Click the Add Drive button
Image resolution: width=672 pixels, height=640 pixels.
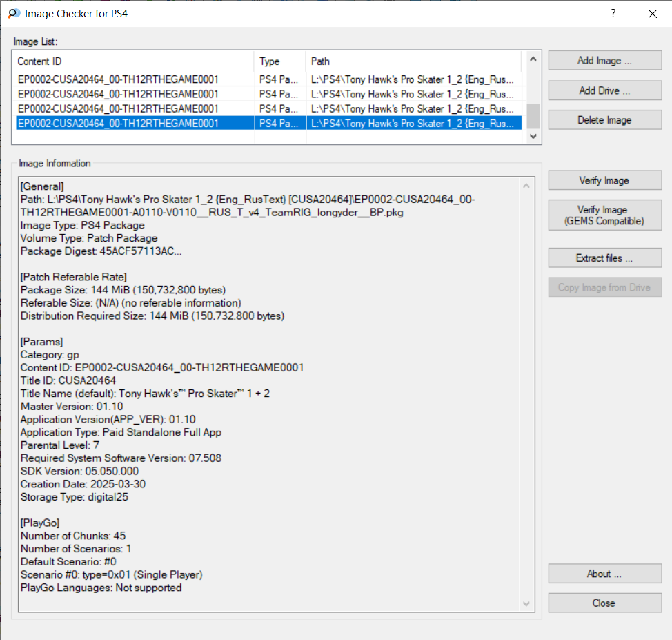click(604, 90)
